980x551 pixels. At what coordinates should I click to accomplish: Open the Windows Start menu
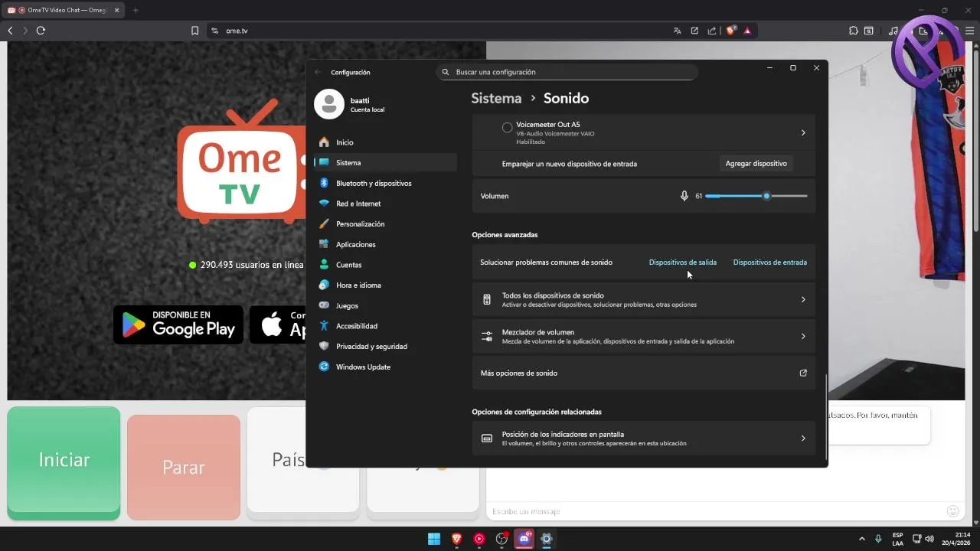pyautogui.click(x=434, y=539)
